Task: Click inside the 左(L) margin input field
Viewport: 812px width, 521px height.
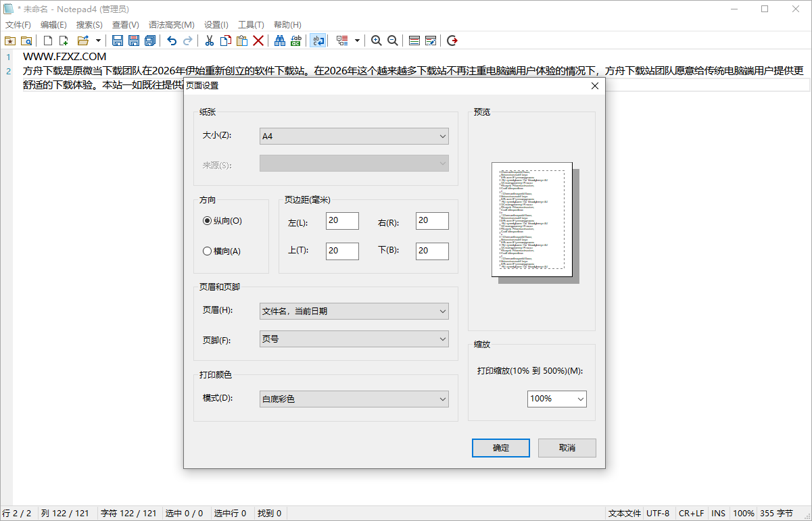Action: pos(341,220)
